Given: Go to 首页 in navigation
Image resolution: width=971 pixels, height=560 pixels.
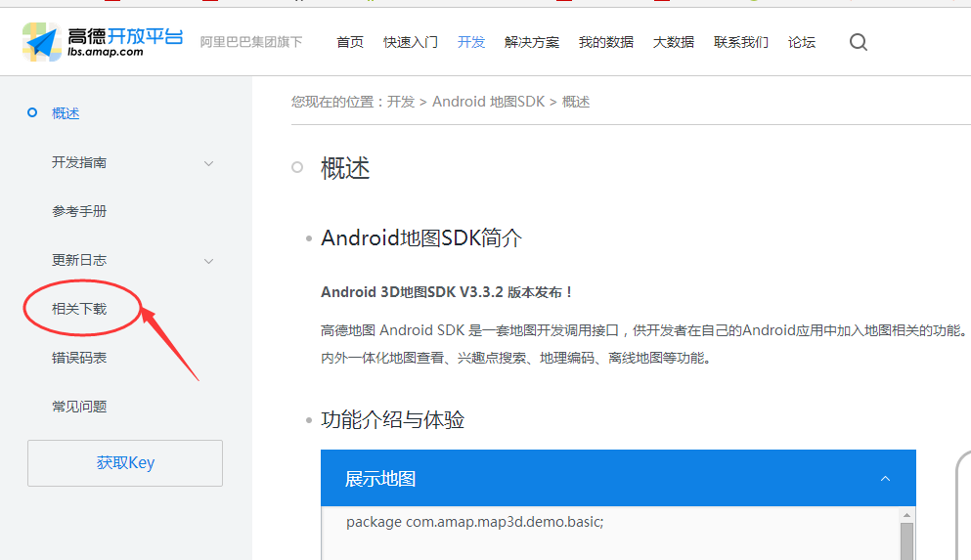Looking at the screenshot, I should pos(350,42).
